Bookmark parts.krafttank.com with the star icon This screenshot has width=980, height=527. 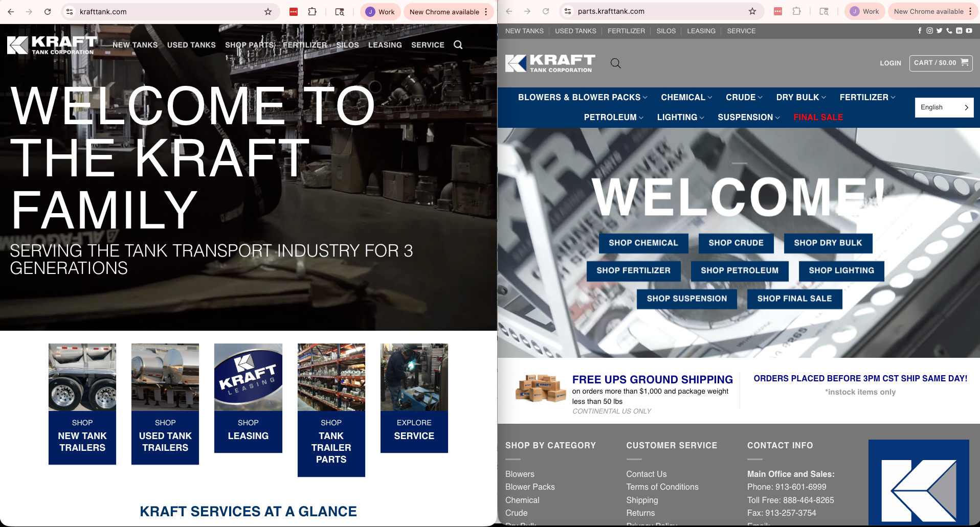point(752,11)
